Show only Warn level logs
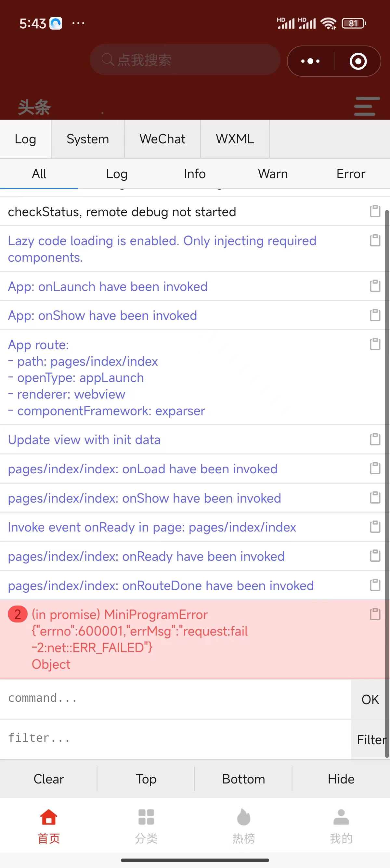The height and width of the screenshot is (868, 390). (273, 174)
